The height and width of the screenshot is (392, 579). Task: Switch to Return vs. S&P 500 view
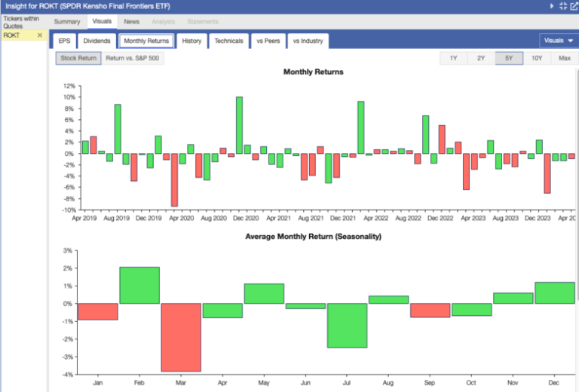pos(133,58)
